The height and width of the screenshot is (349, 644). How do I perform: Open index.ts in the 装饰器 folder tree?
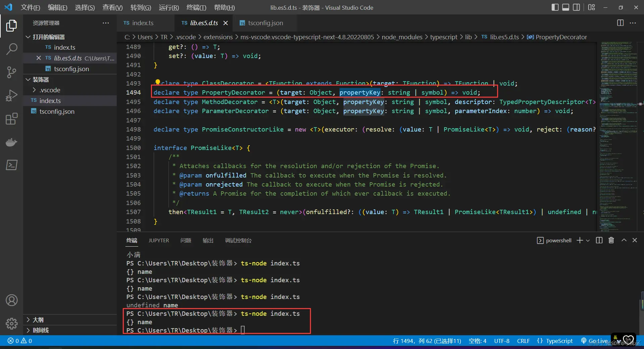[70, 101]
